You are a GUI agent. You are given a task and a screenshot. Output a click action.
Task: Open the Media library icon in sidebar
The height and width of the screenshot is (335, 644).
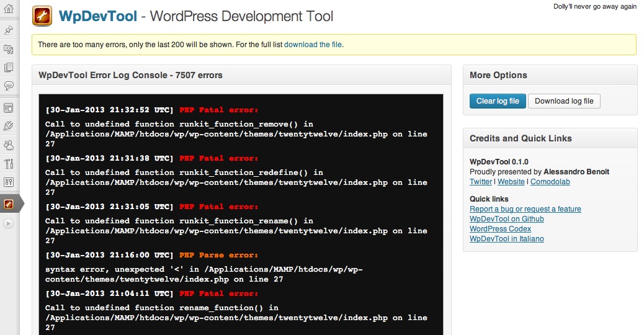(x=9, y=49)
